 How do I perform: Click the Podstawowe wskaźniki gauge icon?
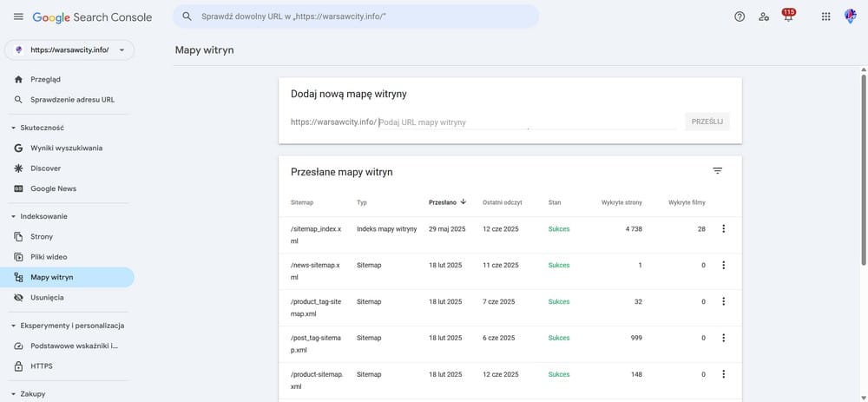[x=19, y=346]
